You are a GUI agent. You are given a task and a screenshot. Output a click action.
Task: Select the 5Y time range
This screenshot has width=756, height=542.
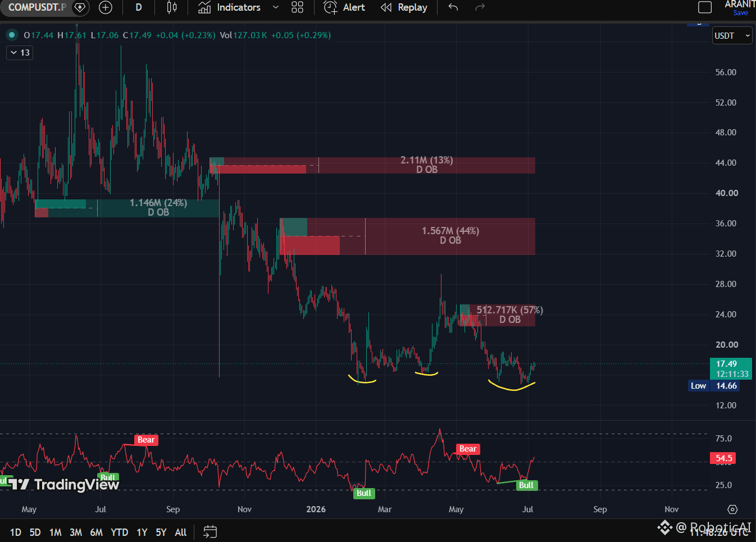pyautogui.click(x=161, y=532)
